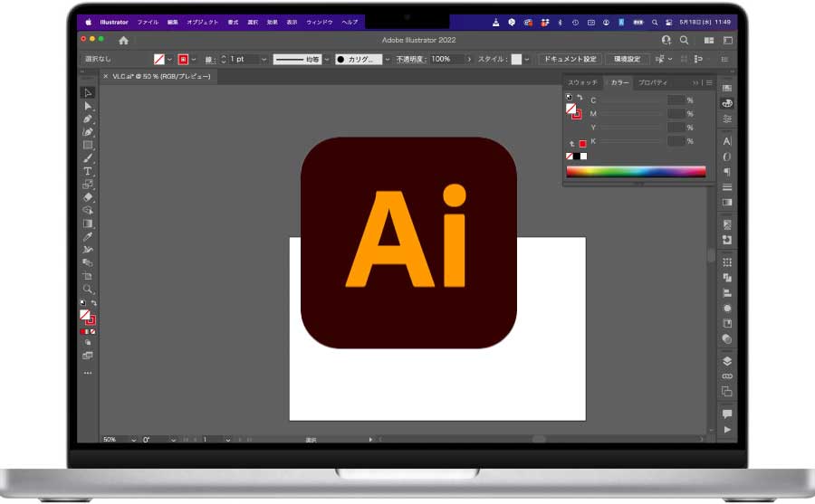Click the 環境設定 button
Screen dimensions: 815x504
(x=627, y=59)
